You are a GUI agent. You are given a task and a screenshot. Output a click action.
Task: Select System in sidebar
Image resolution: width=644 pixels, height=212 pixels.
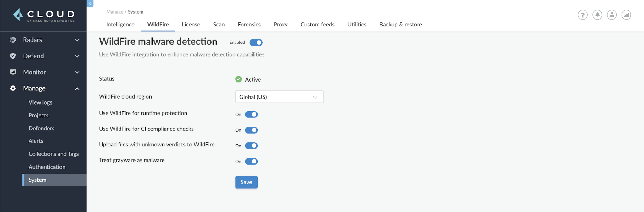55,180
